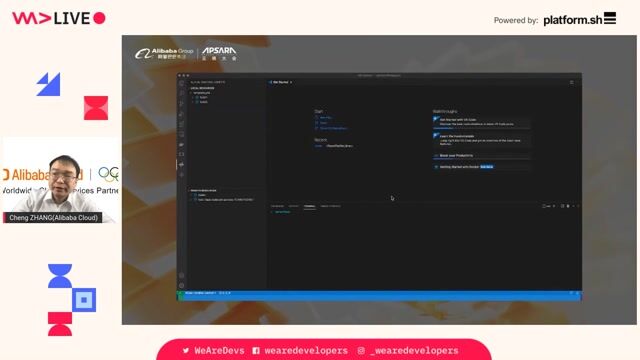Open the Extensions view in the activity bar
640x360 pixels.
182,124
